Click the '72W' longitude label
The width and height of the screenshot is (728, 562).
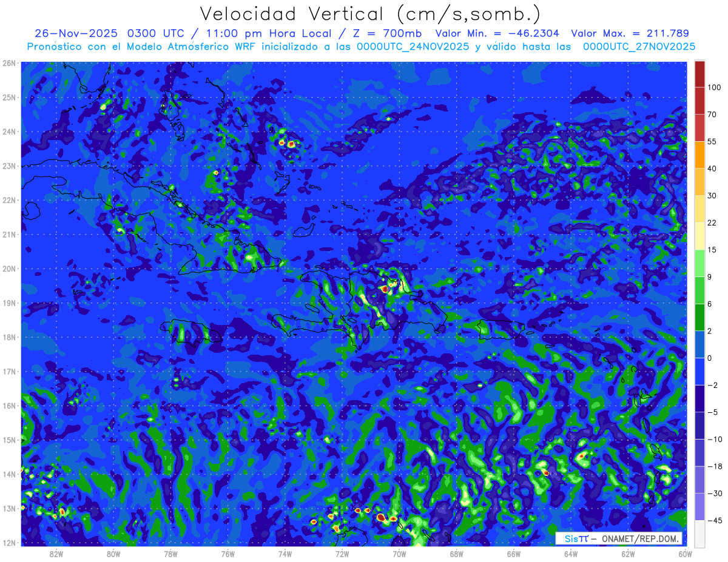[x=342, y=554]
